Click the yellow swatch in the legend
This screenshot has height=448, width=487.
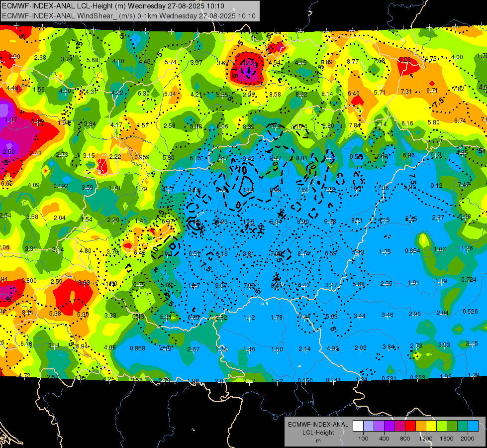431,426
